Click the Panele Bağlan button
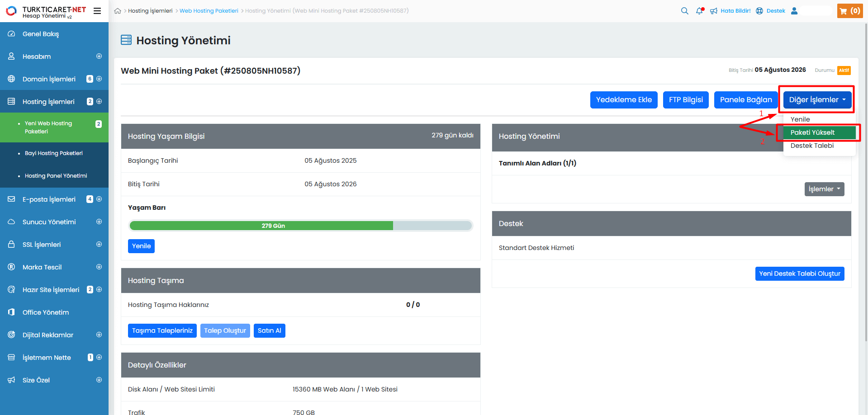 745,100
